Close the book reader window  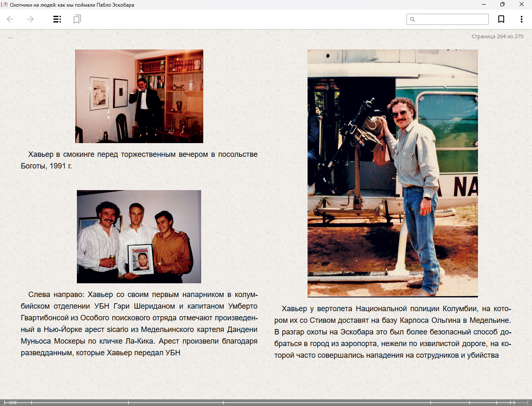pyautogui.click(x=522, y=5)
